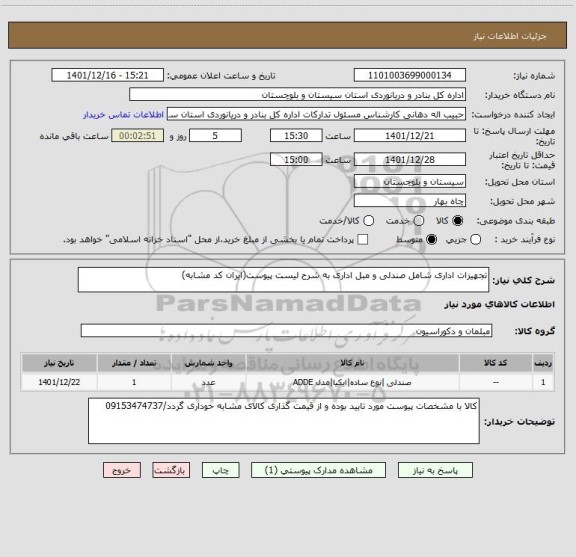Click the پاسخ به نیاز button
The width and height of the screenshot is (576, 557).
pos(435,470)
